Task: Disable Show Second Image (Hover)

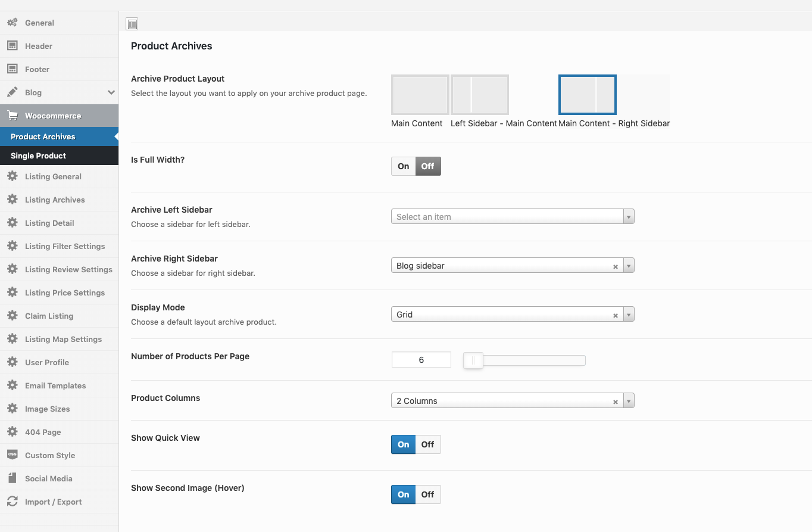Action: tap(427, 494)
